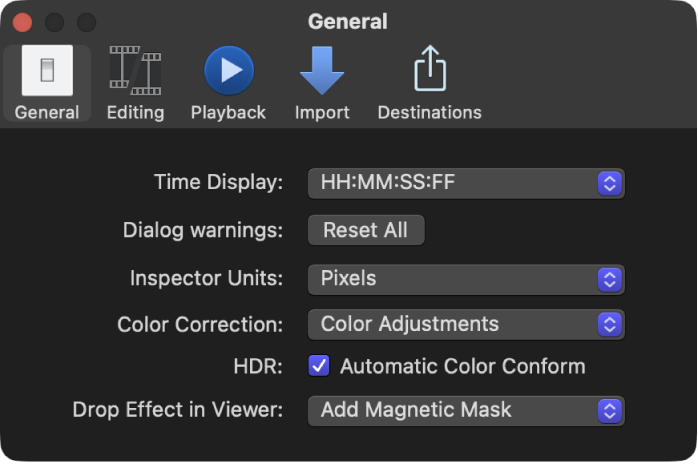
Task: Uncheck Automatic Color Conform for HDR
Action: point(319,366)
